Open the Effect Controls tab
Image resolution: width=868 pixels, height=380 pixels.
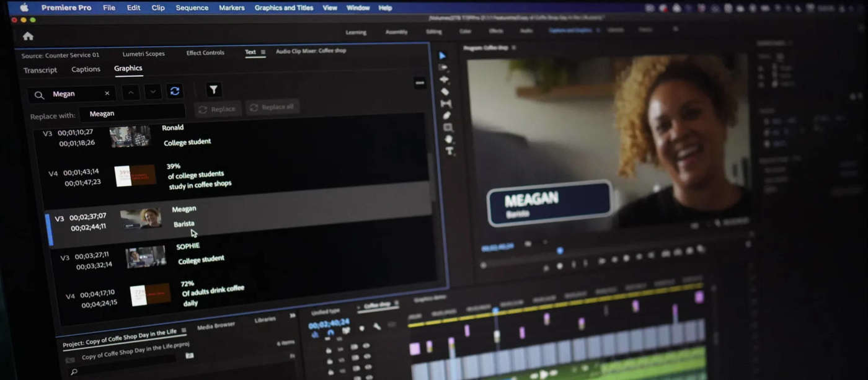click(205, 53)
